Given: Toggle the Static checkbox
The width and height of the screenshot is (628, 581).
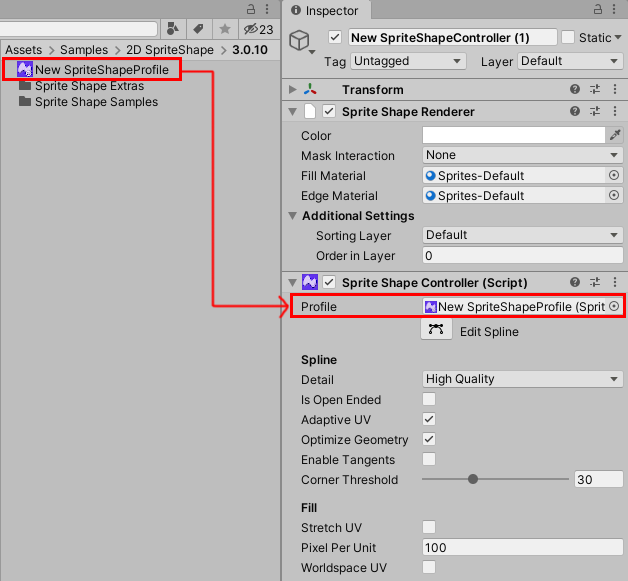Looking at the screenshot, I should [568, 37].
